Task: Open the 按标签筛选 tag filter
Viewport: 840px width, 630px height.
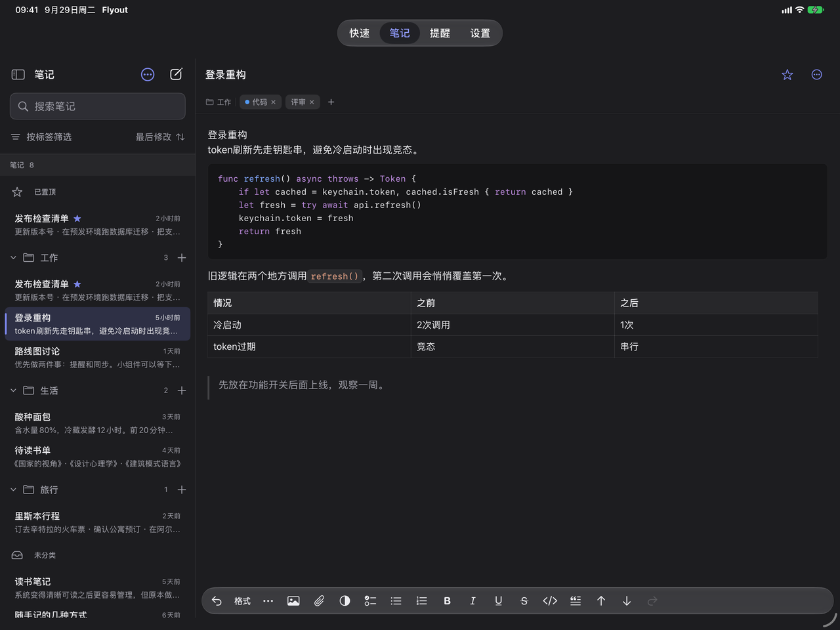Action: [41, 137]
